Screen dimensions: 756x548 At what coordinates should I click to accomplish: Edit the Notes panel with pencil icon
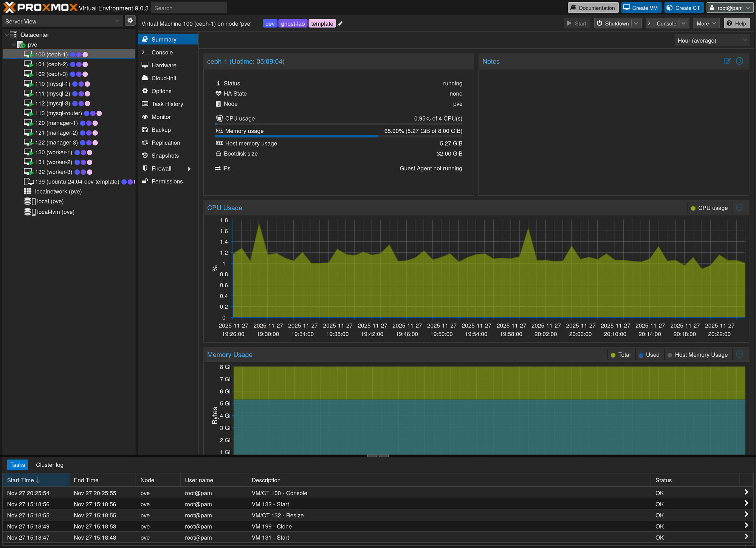point(727,61)
